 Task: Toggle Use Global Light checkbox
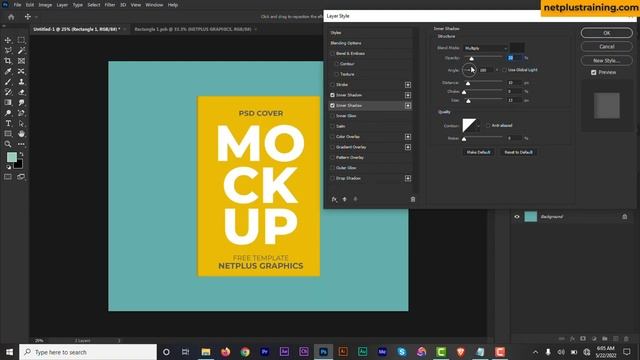(504, 70)
